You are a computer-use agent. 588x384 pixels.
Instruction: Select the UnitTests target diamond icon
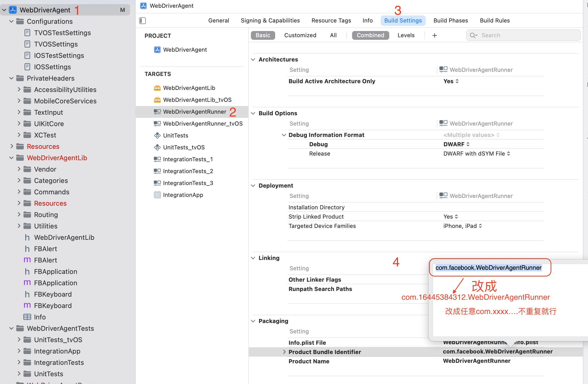pyautogui.click(x=157, y=135)
